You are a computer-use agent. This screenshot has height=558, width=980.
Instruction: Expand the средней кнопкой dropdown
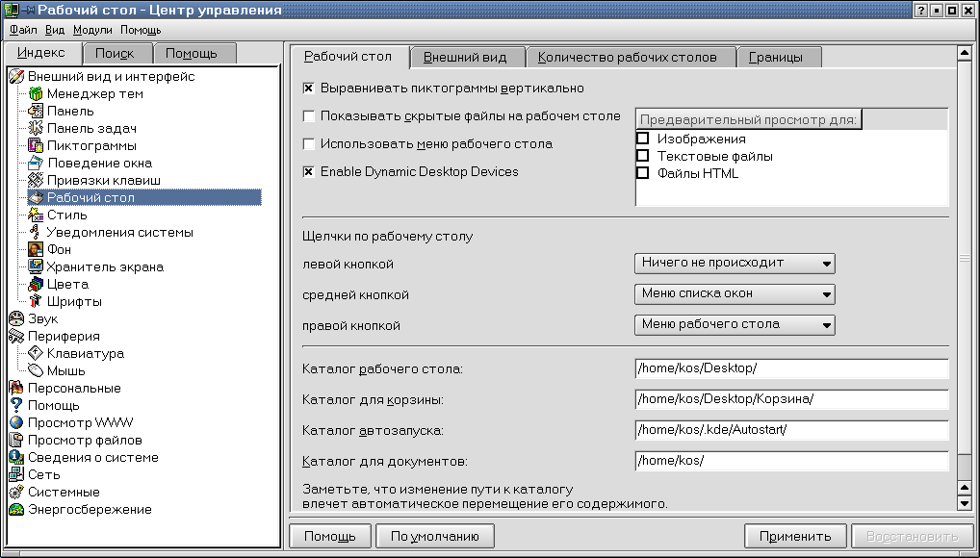(734, 294)
